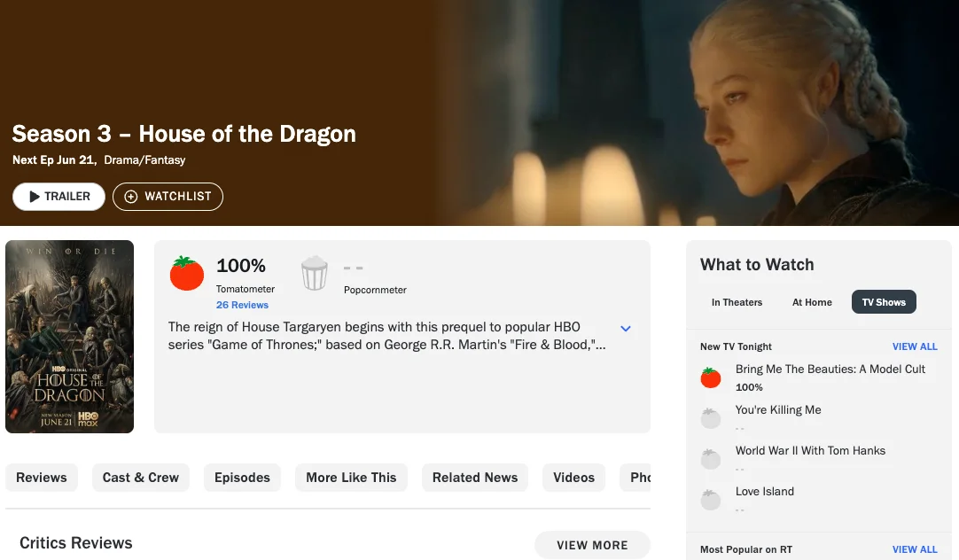Open Bring Me The Beauties: A Model Cult

click(x=830, y=369)
